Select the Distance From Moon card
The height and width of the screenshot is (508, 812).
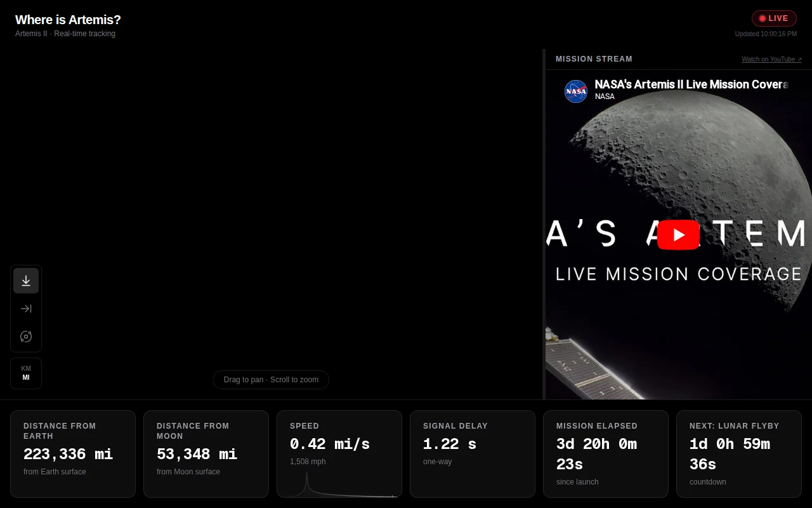point(206,454)
